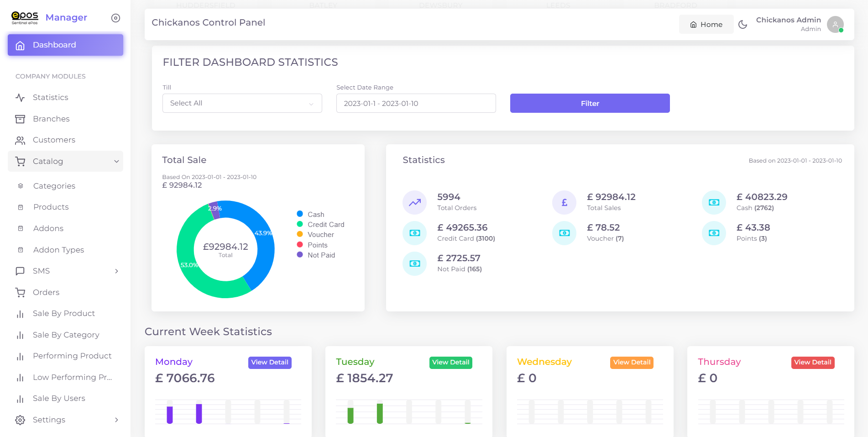Click the Customers people icon
Viewport: 868px width, 437px height.
(20, 140)
